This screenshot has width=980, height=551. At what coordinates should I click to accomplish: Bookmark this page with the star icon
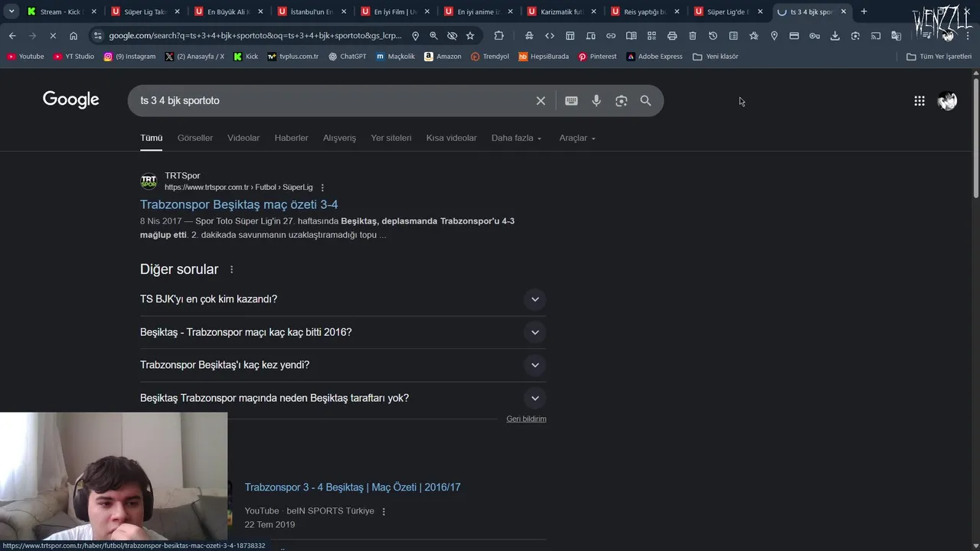click(x=470, y=36)
